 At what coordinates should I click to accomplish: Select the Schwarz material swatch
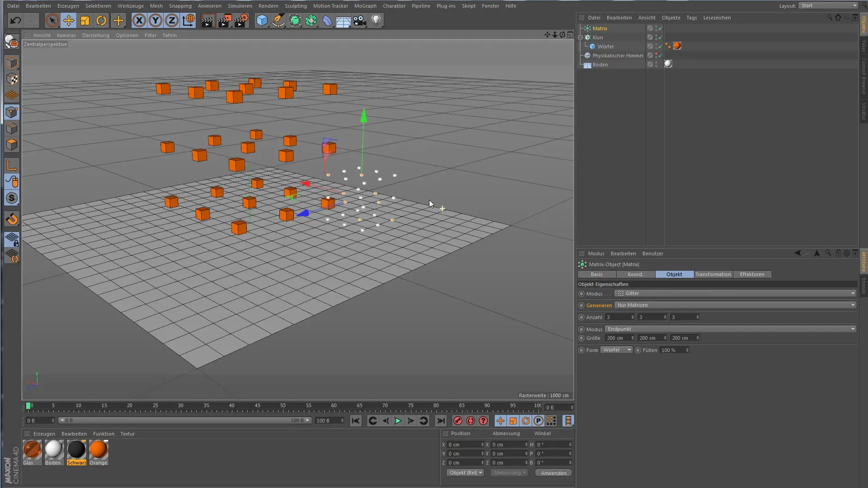[x=76, y=452]
